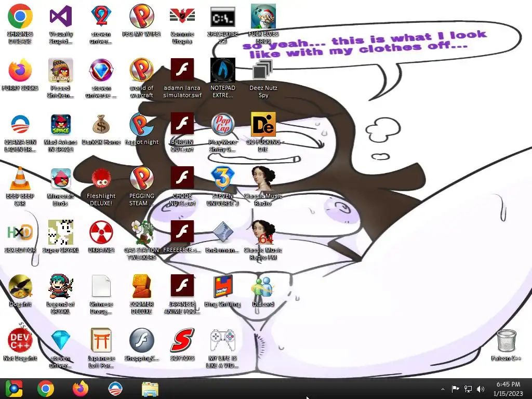Open the gamepad icon MY LIFE IS LIKE A VID...
This screenshot has width=532, height=399.
coord(222,340)
